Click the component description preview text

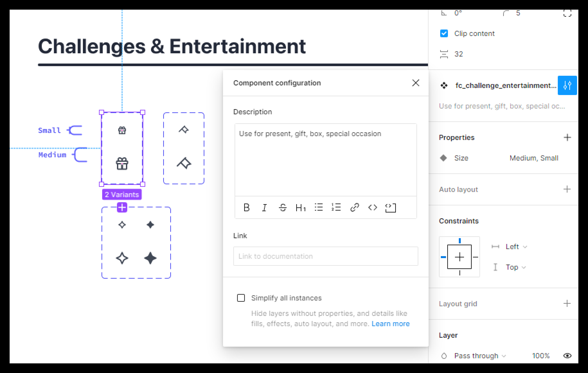click(x=502, y=106)
